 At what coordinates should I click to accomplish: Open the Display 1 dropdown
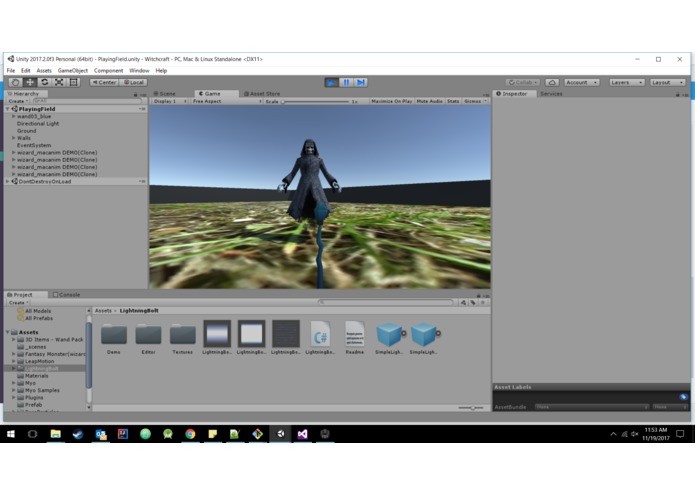(x=170, y=101)
